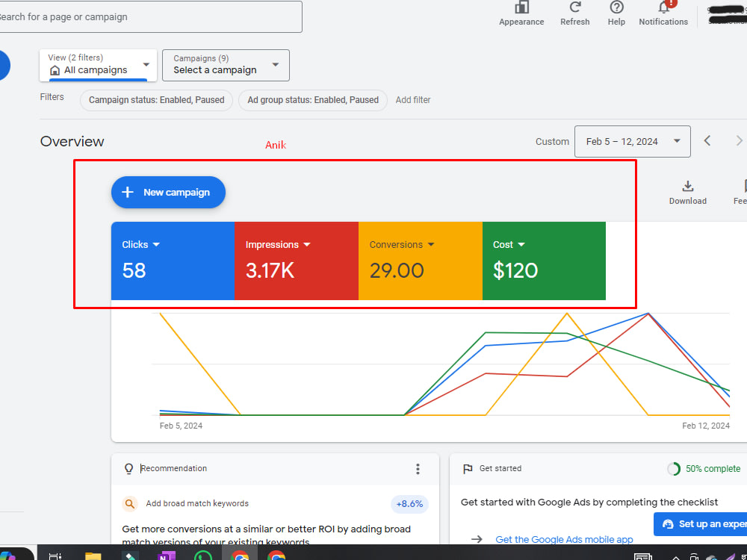Click Add broad match keywords text
Screen dimensions: 747x560
pos(197,503)
